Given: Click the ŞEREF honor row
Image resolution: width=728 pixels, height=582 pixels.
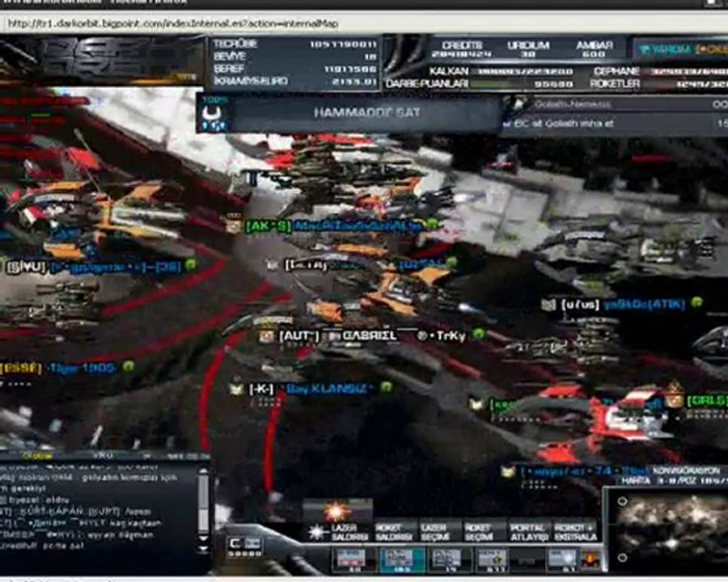Looking at the screenshot, I should pos(294,70).
